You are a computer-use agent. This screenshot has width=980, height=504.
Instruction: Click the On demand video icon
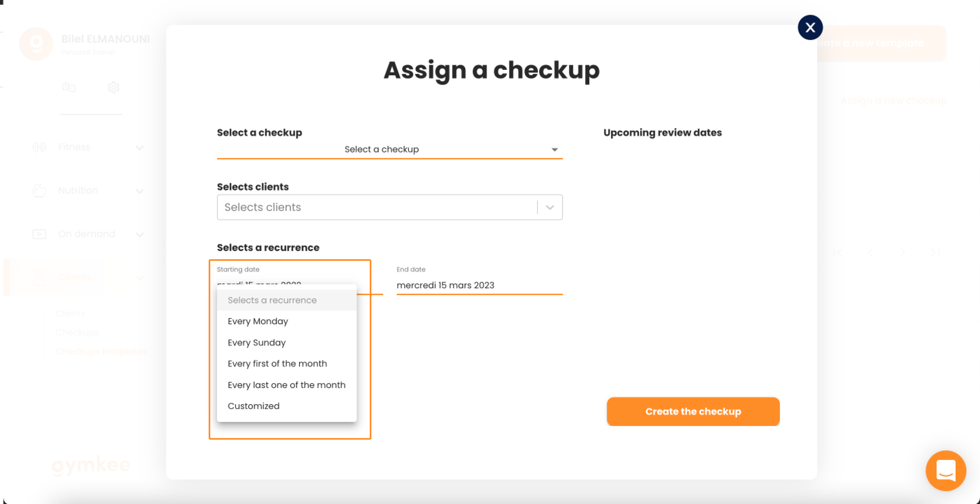click(39, 234)
